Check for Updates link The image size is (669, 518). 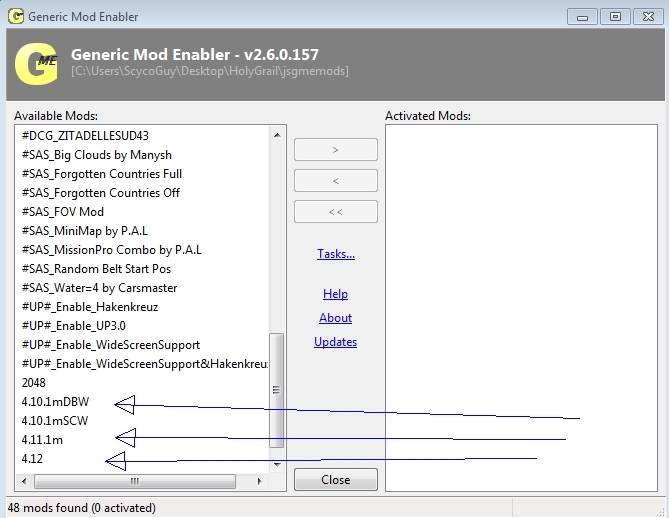[x=335, y=342]
